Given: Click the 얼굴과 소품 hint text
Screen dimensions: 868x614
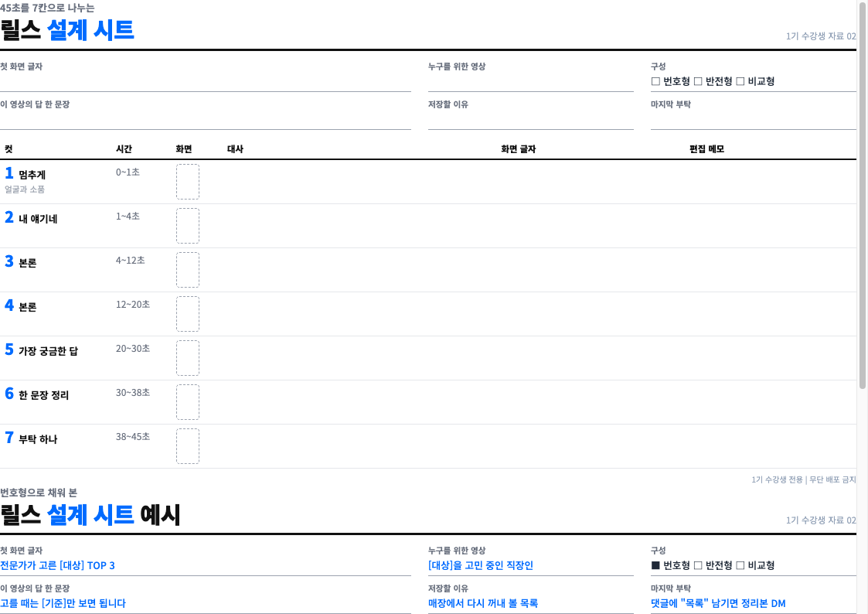Looking at the screenshot, I should click(x=25, y=189).
